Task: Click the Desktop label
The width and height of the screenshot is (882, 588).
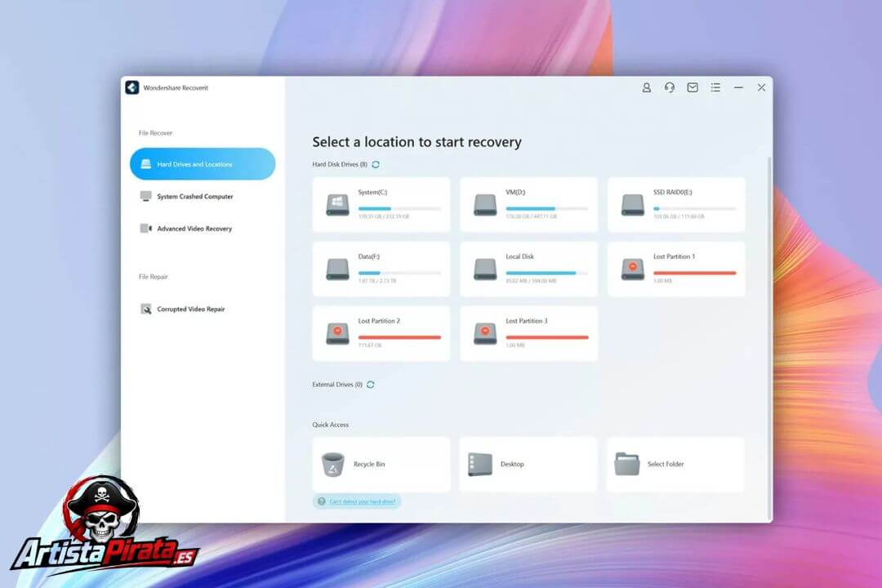Action: (512, 464)
